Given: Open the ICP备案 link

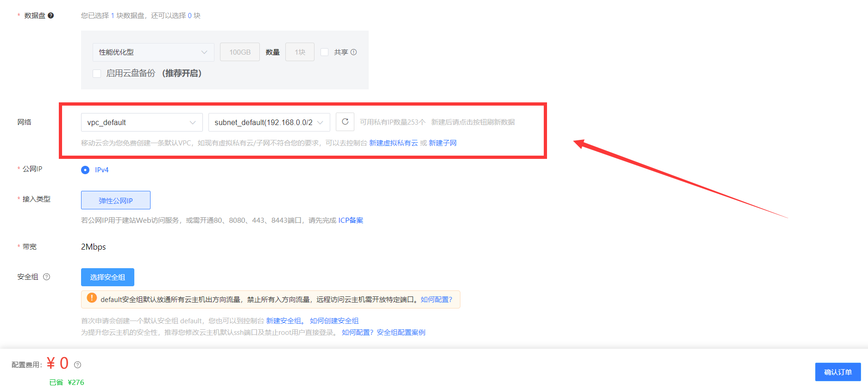Looking at the screenshot, I should pos(351,220).
